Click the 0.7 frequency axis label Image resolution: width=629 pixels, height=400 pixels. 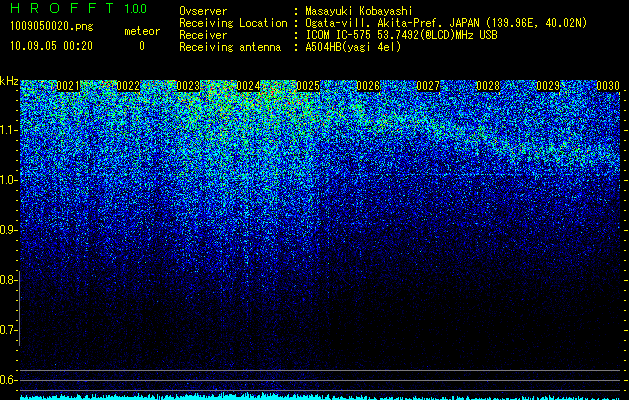tap(8, 330)
